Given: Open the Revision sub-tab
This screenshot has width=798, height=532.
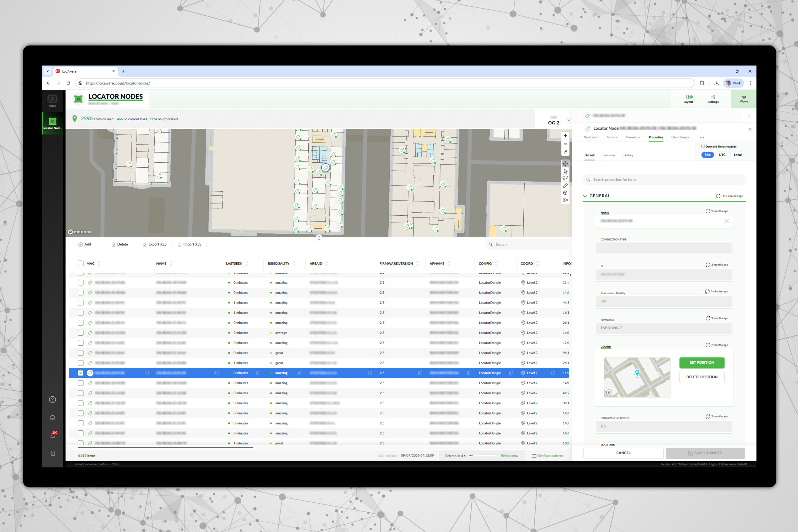Looking at the screenshot, I should [609, 155].
